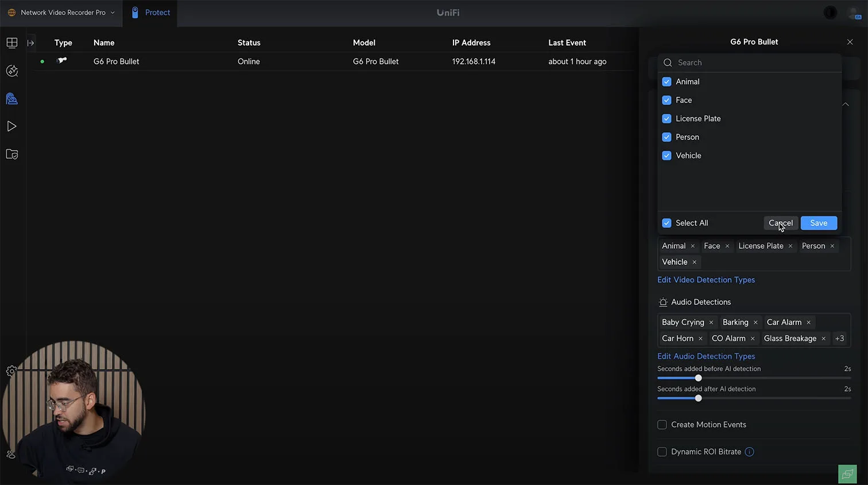
Task: Remove the CO Alarm audio tag
Action: point(753,338)
